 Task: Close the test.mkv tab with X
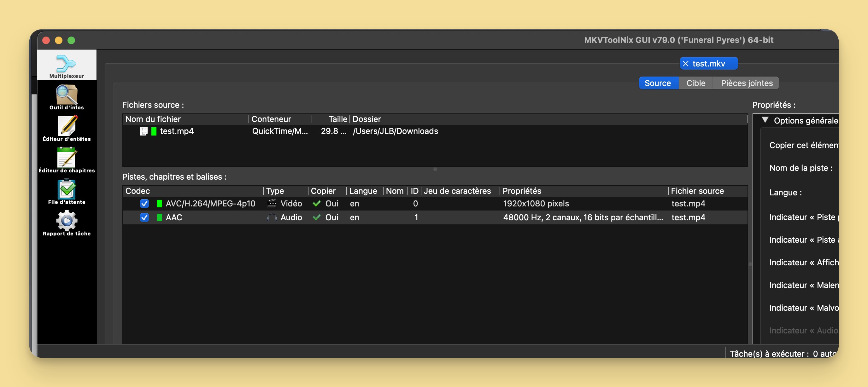click(x=685, y=64)
